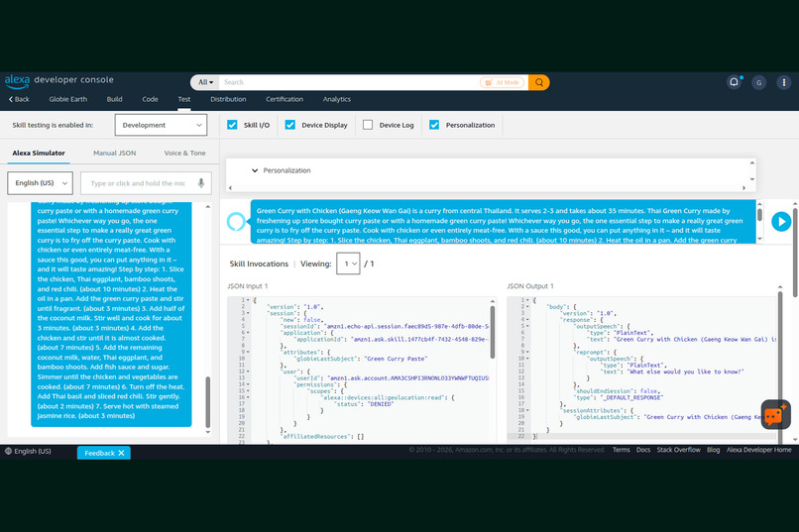
Task: Collapse JSON input line 1 fold arrow
Action: point(248,300)
